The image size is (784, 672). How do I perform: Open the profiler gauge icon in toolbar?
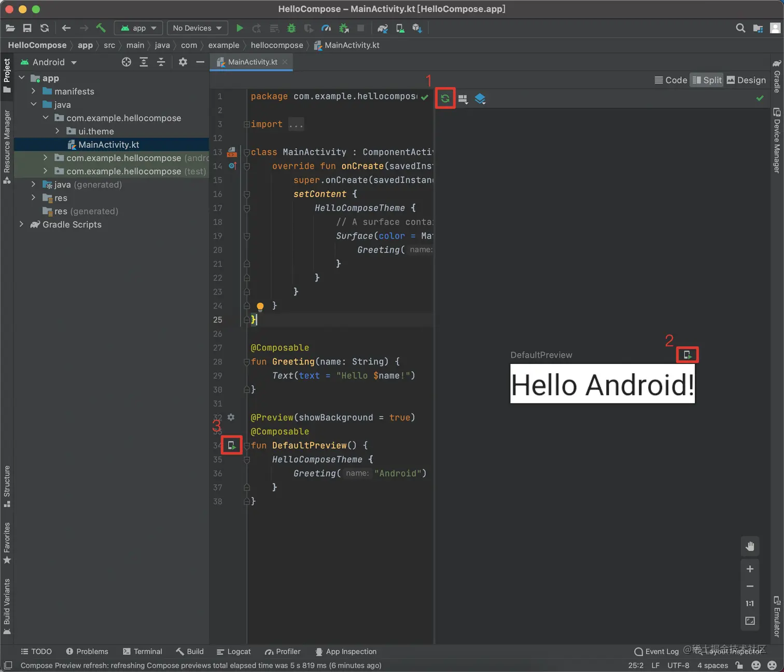coord(326,28)
